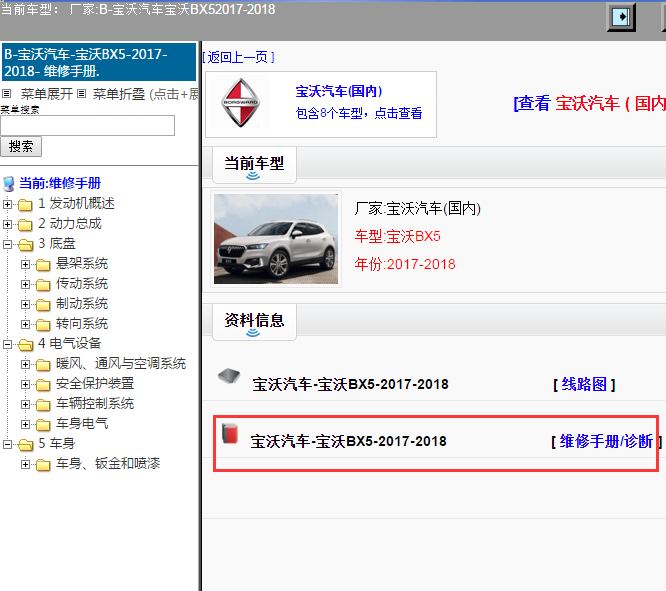
Task: Click the 菜单折叠 list icon
Action: click(x=82, y=93)
